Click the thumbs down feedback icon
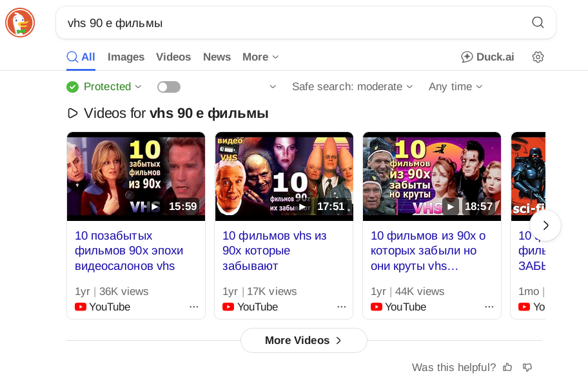588x391 pixels. (x=527, y=367)
